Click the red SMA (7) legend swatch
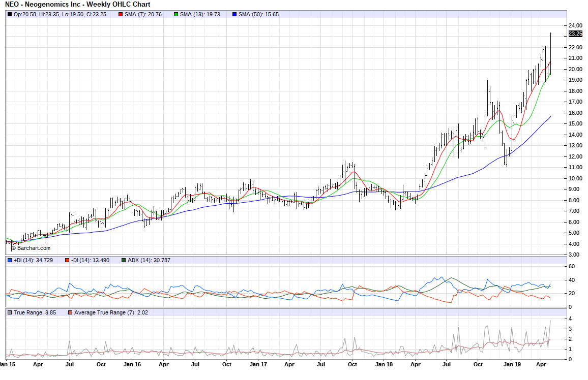The width and height of the screenshot is (588, 380). pos(120,14)
